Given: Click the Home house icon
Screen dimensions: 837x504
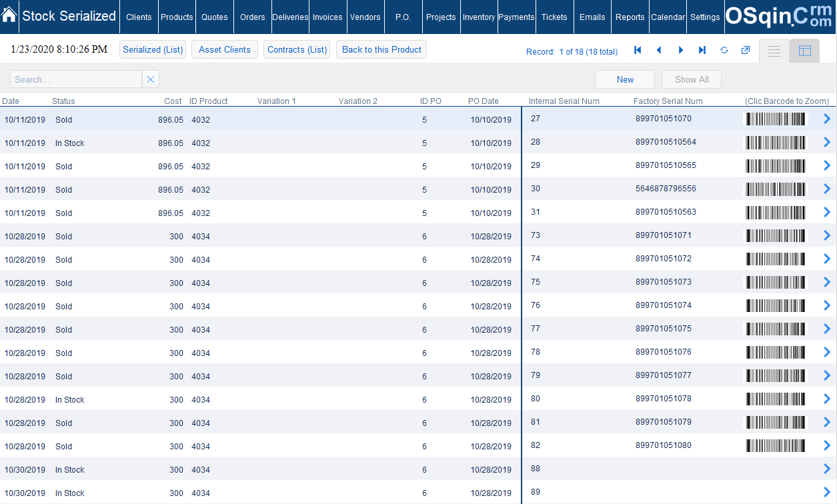Looking at the screenshot, I should pyautogui.click(x=9, y=15).
